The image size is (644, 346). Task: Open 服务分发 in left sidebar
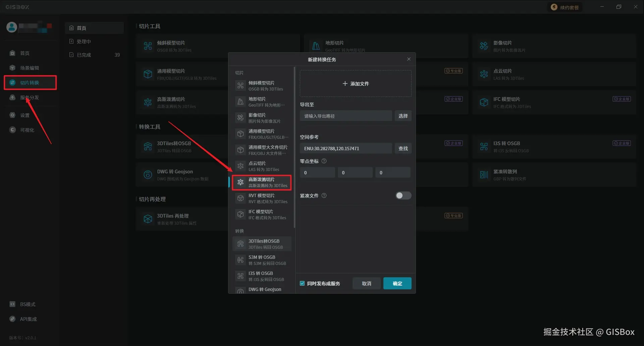(x=30, y=98)
